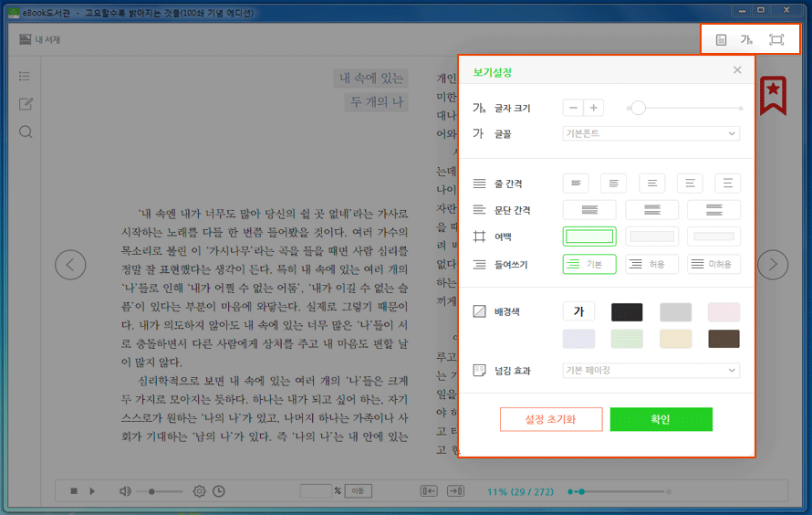
Task: Pick the black background color swatch
Action: pyautogui.click(x=627, y=312)
